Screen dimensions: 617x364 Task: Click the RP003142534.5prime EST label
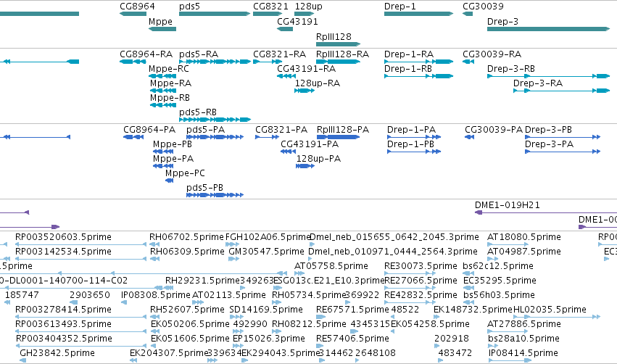click(63, 252)
